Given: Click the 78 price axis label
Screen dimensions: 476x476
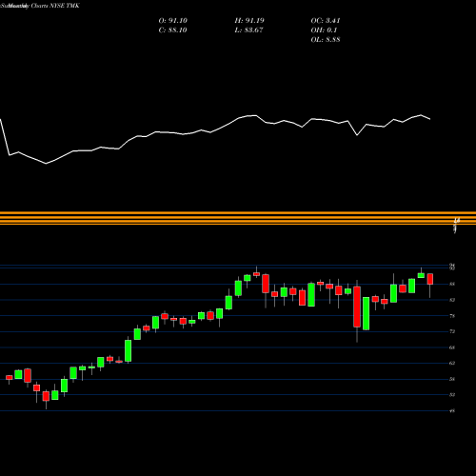Looking at the screenshot, I should point(452,316).
